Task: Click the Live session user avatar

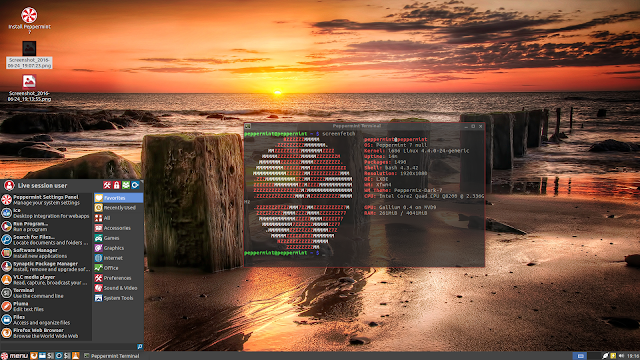Action: pyautogui.click(x=9, y=185)
